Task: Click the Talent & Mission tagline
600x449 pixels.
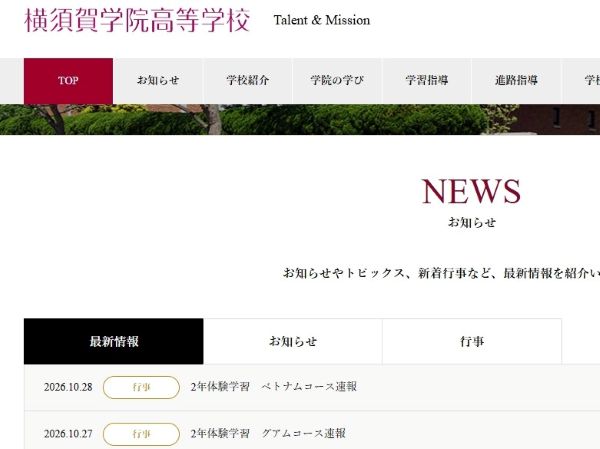Action: (322, 20)
